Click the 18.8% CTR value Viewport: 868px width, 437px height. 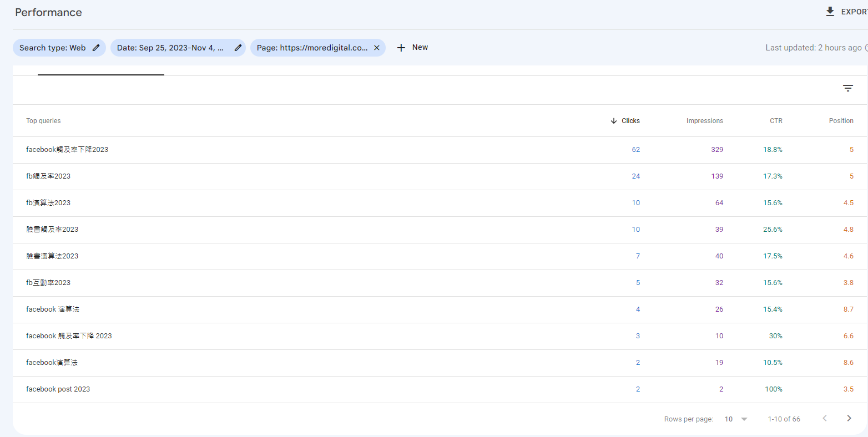(773, 150)
